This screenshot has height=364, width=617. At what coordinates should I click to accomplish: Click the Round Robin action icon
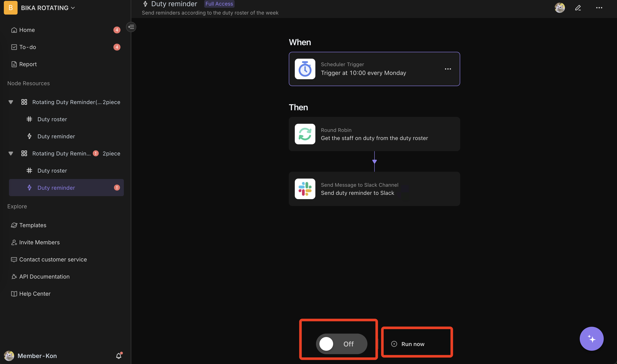point(305,133)
